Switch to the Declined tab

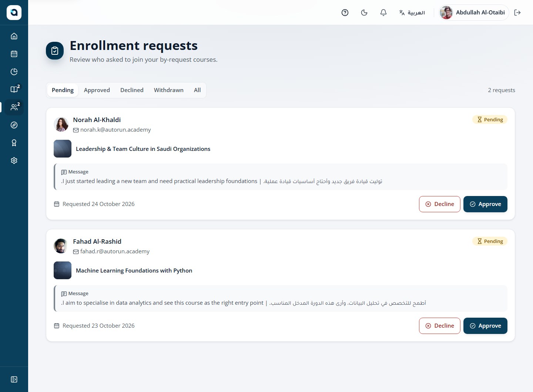tap(132, 90)
